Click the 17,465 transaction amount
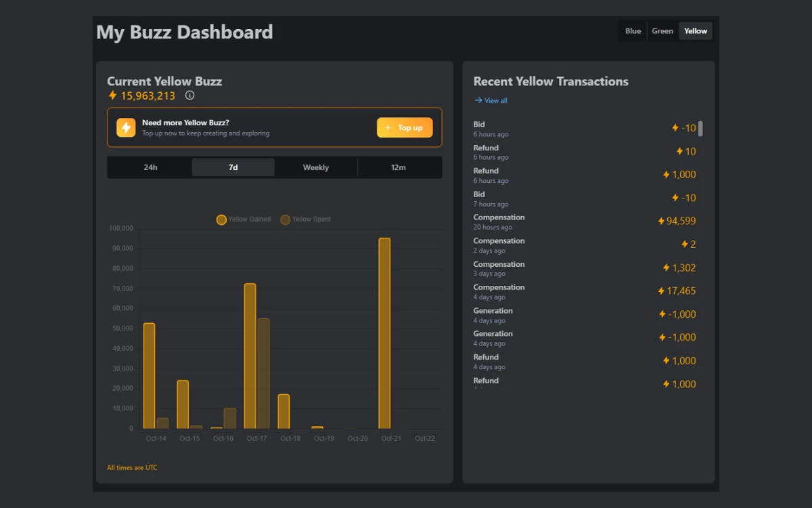 tap(681, 291)
